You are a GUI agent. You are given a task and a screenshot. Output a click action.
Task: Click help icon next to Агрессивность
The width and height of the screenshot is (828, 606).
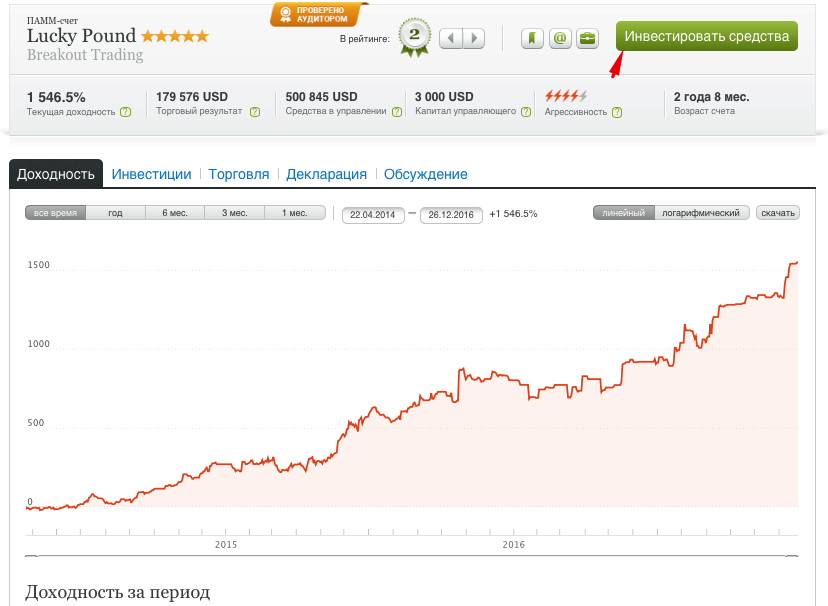coord(617,112)
